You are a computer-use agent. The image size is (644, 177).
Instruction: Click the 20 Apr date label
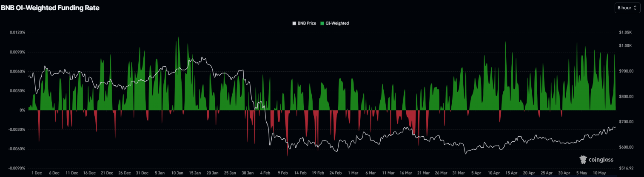pyautogui.click(x=529, y=173)
